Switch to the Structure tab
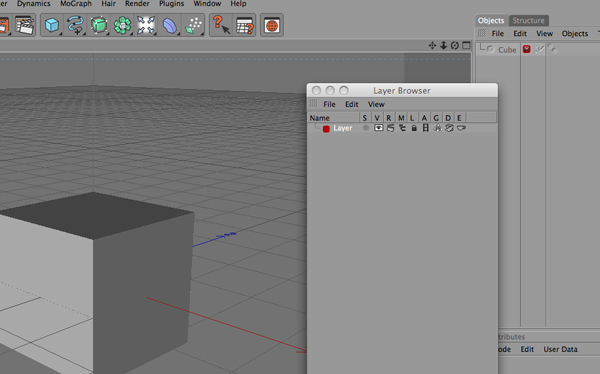The width and height of the screenshot is (600, 374). tap(528, 21)
